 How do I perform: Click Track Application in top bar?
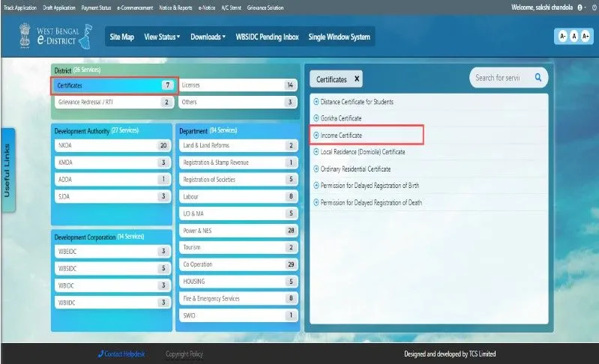19,7
